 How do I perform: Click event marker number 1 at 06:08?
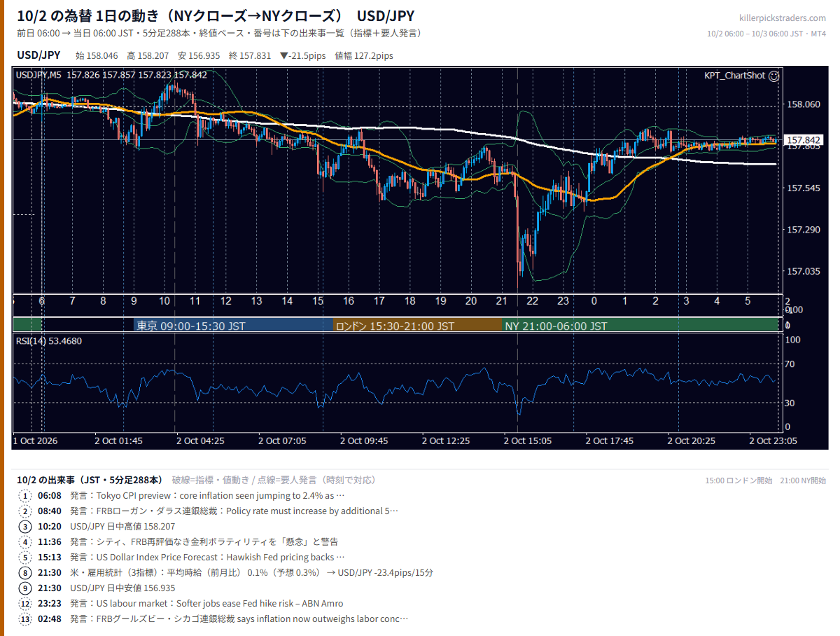point(26,495)
